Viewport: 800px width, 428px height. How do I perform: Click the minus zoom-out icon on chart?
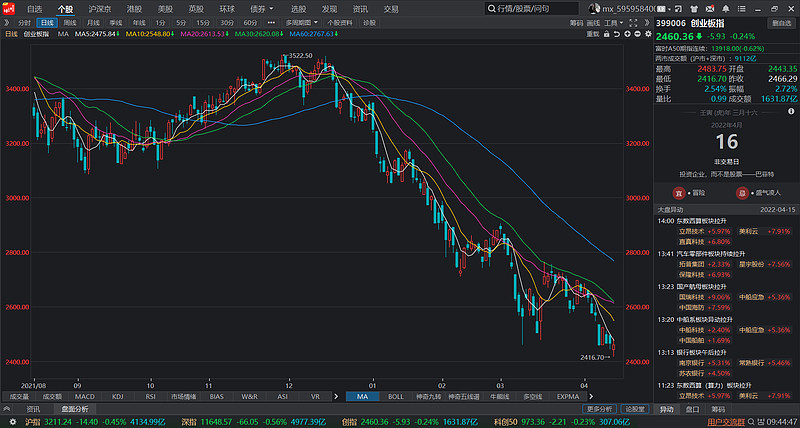[637, 34]
